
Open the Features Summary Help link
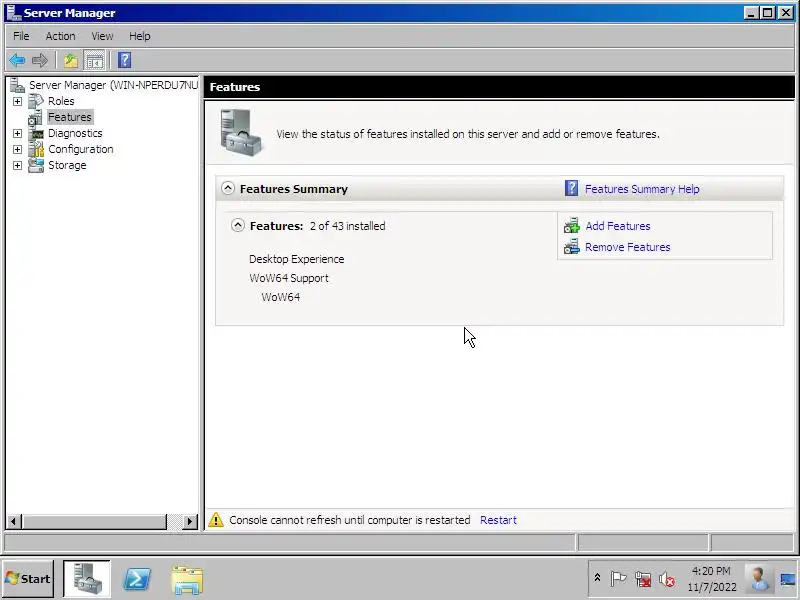click(642, 189)
